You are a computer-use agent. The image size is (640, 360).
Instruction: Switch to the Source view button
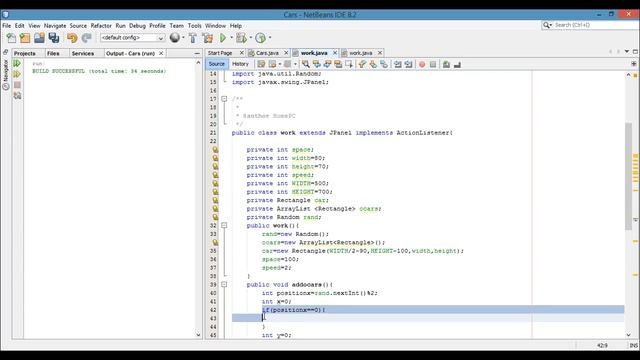pyautogui.click(x=216, y=64)
